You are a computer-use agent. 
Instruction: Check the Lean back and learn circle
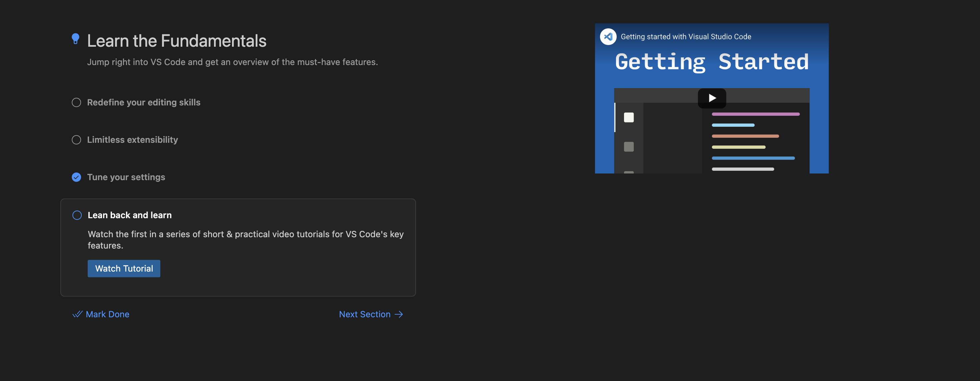pos(77,215)
